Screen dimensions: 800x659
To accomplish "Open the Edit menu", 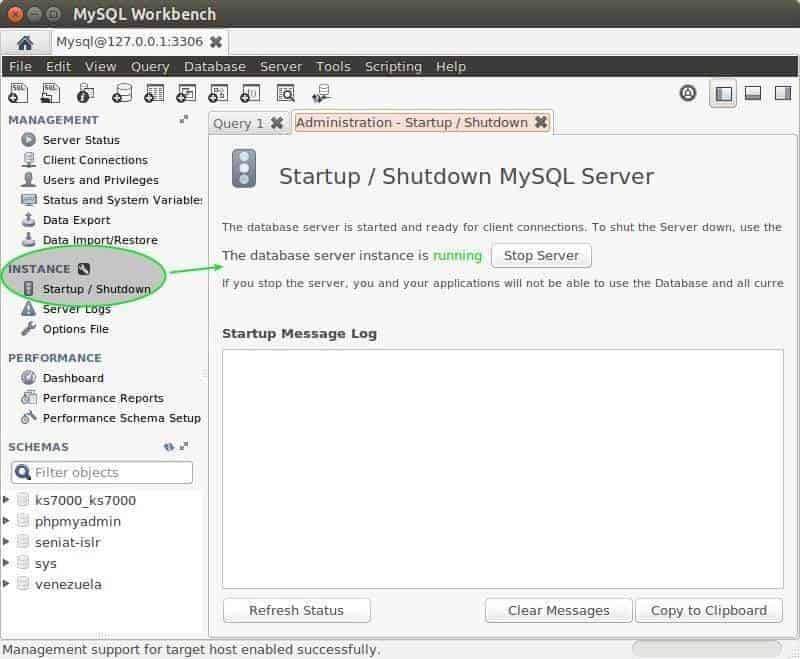I will click(x=58, y=66).
